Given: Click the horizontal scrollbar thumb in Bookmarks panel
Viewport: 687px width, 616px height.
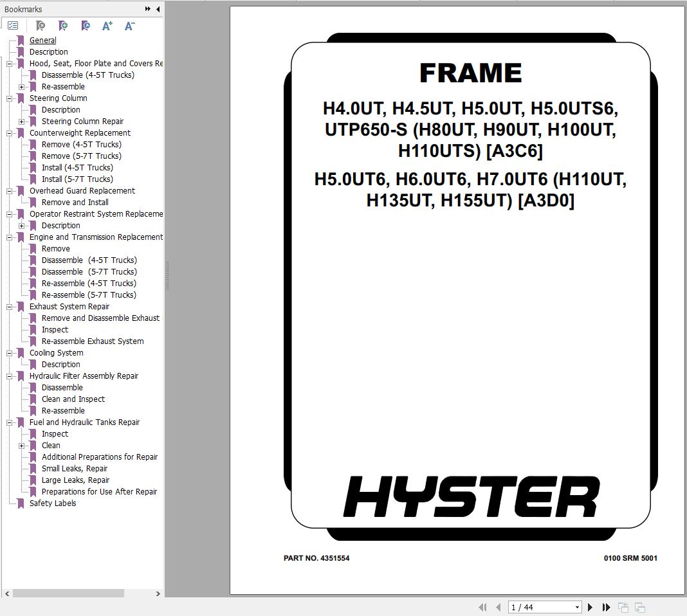Looking at the screenshot, I should [68, 593].
